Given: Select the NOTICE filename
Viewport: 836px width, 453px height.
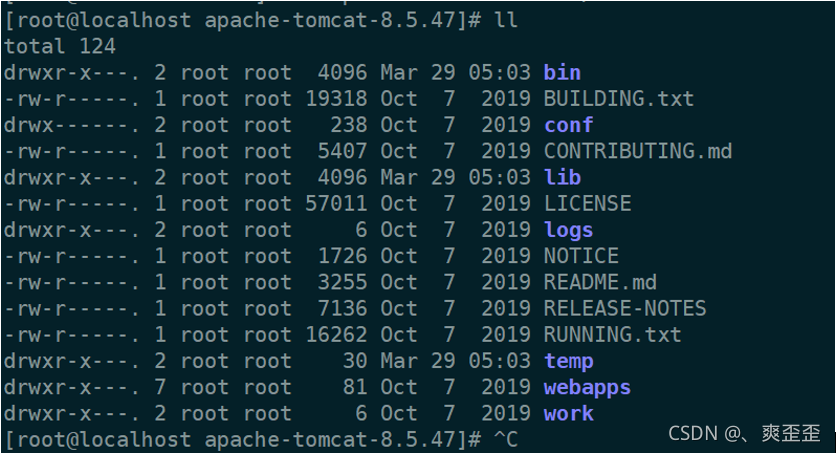Looking at the screenshot, I should [581, 256].
